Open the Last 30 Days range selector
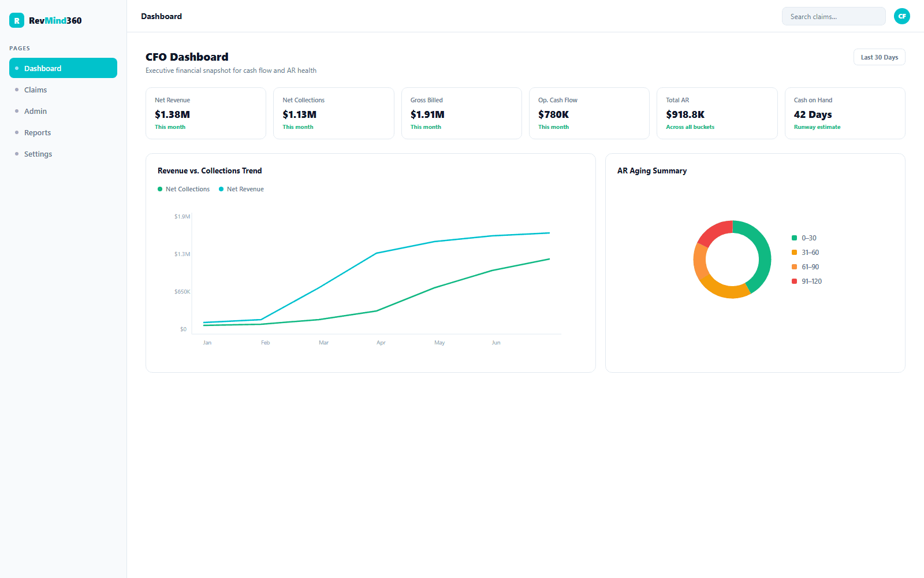924x578 pixels. tap(879, 57)
